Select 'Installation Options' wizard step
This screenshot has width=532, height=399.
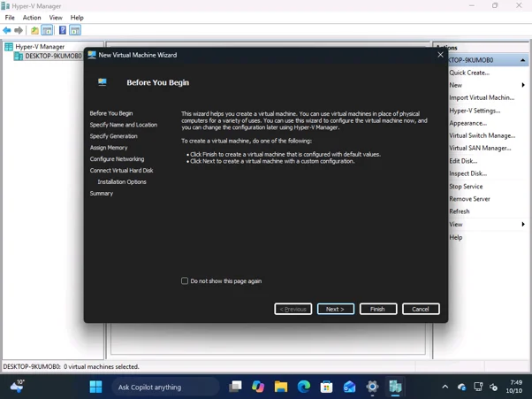[122, 182]
